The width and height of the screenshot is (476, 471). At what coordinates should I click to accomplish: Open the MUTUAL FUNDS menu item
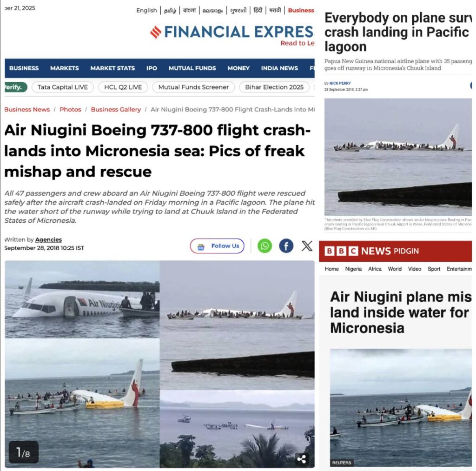click(x=192, y=68)
